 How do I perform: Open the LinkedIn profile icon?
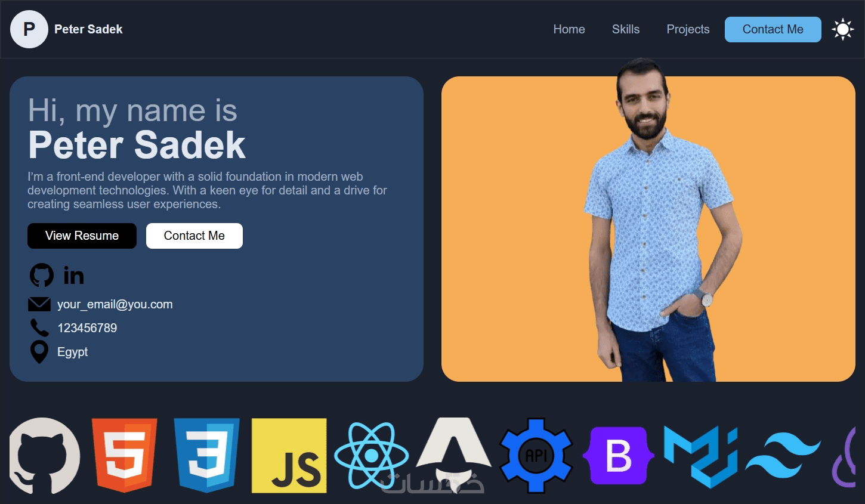pyautogui.click(x=74, y=276)
